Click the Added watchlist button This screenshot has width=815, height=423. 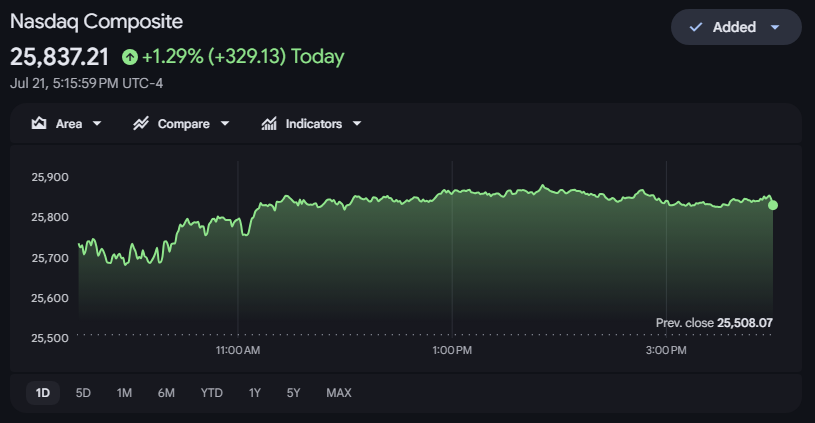(x=736, y=27)
